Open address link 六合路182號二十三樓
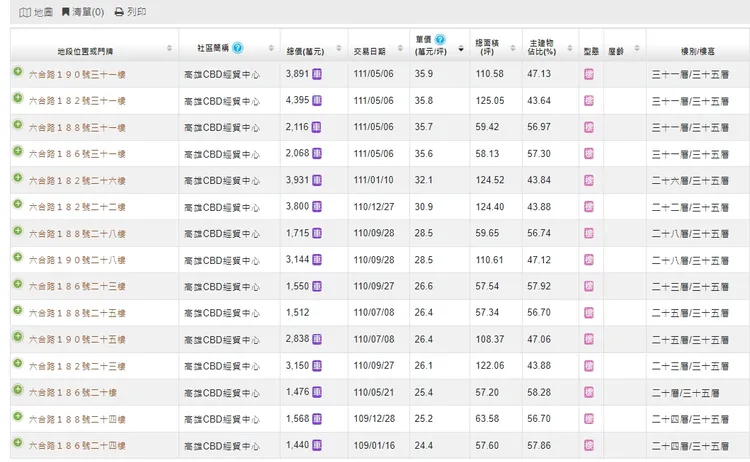Viewport: 750px width, 462px height. click(77, 366)
